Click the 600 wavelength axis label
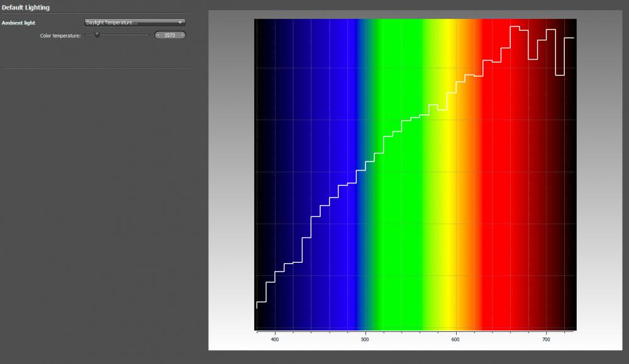The image size is (629, 364). 455,339
